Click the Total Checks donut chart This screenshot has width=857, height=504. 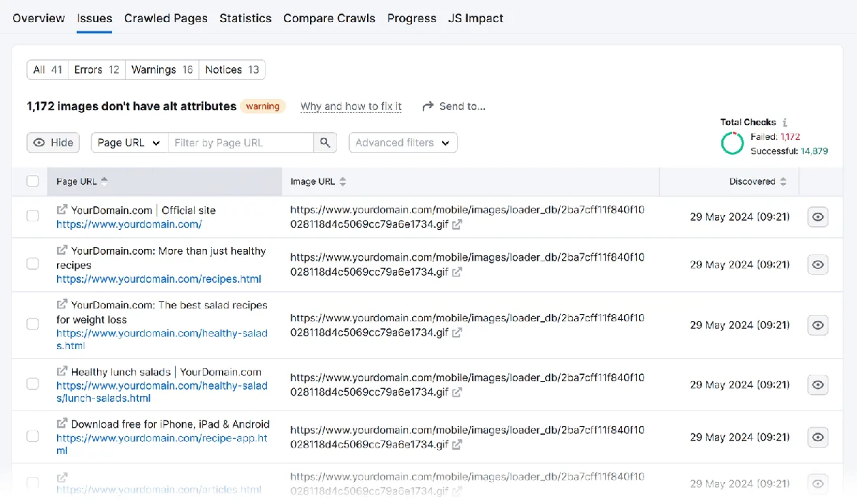click(x=733, y=143)
